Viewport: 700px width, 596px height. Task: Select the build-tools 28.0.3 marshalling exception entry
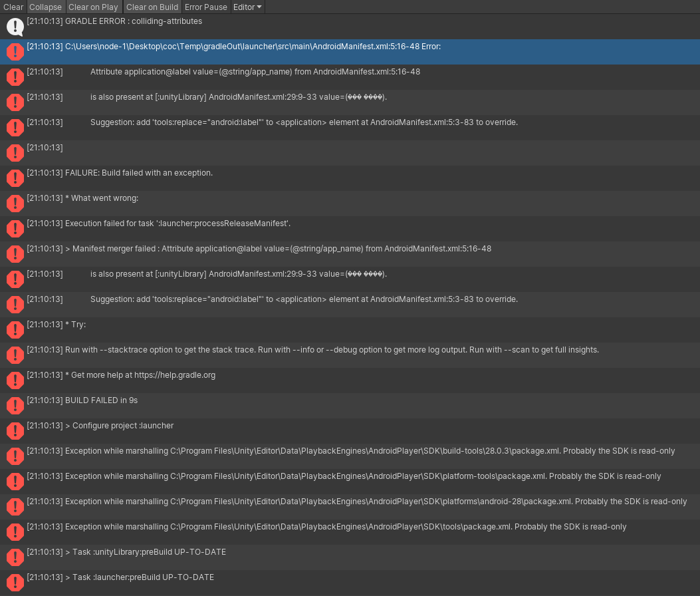pyautogui.click(x=370, y=451)
